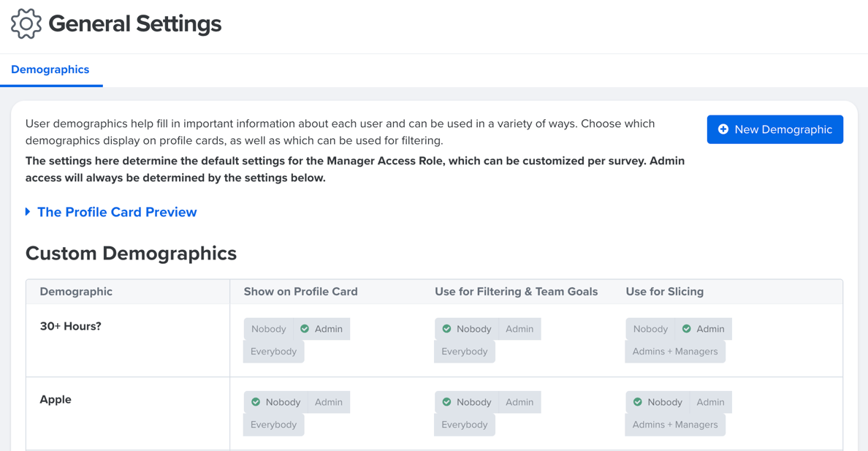Image resolution: width=868 pixels, height=451 pixels.
Task: Set 30+ Hours? Filtering to Admin
Action: 519,328
